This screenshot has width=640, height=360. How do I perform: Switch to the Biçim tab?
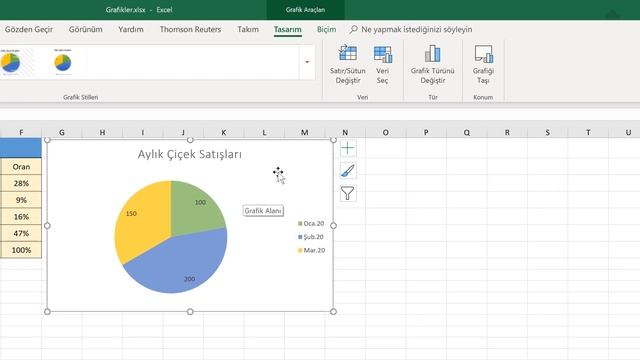[x=327, y=29]
